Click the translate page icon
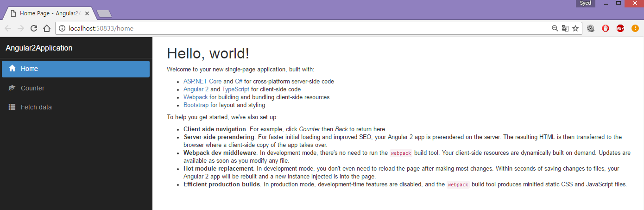 pyautogui.click(x=565, y=28)
